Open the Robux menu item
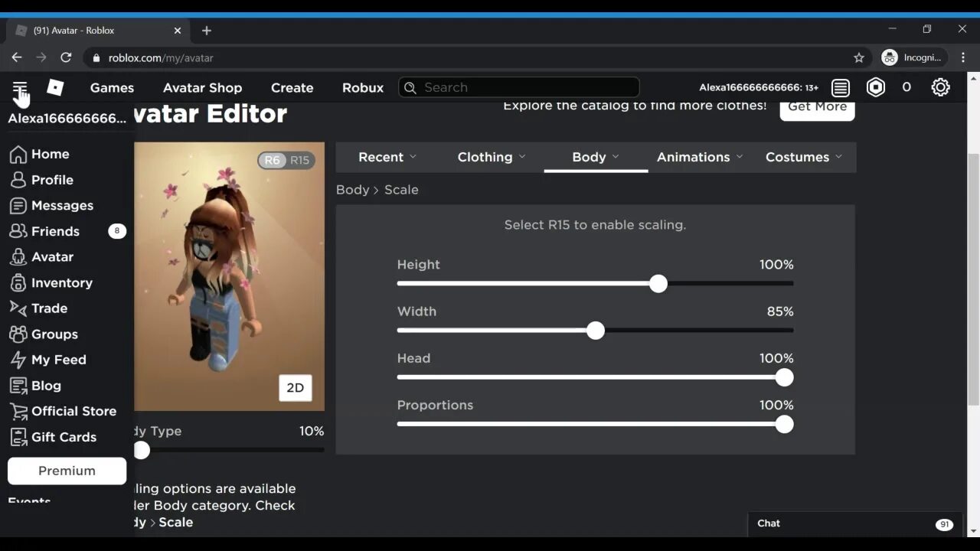The image size is (980, 551). [x=363, y=87]
